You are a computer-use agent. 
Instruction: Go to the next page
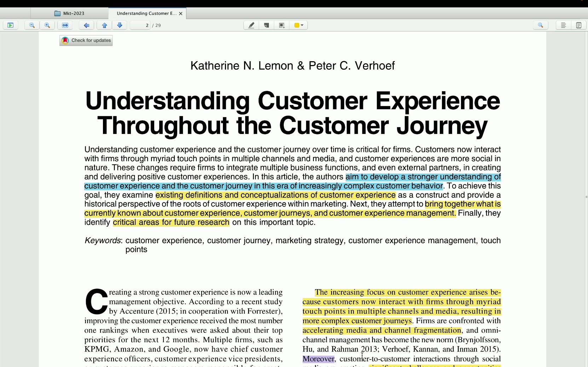pyautogui.click(x=120, y=25)
